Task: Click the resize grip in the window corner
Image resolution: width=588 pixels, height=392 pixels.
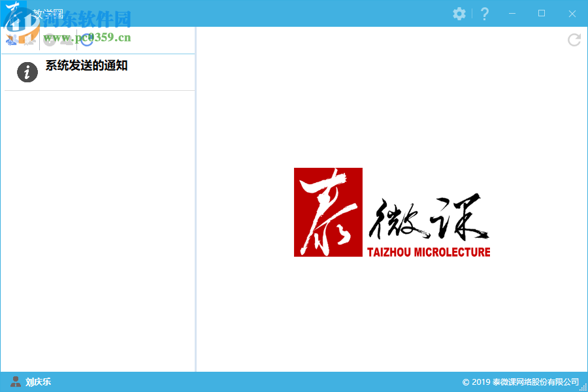Action: (x=583, y=387)
